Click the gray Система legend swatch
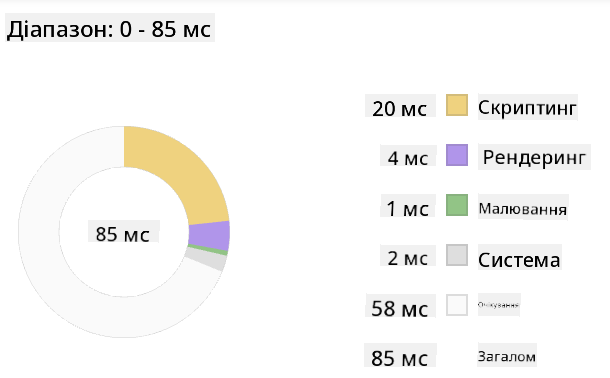 click(x=457, y=255)
